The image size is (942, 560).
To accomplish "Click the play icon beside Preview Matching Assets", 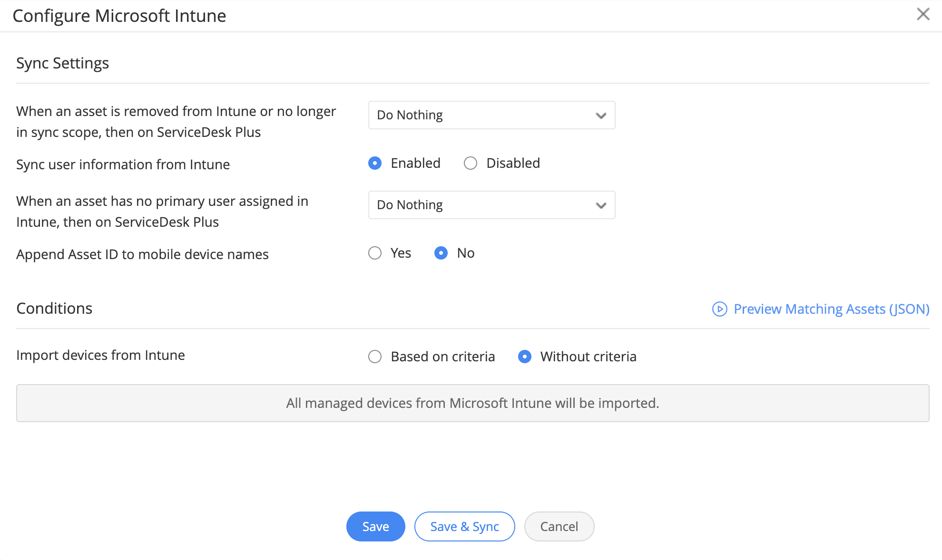I will [719, 309].
